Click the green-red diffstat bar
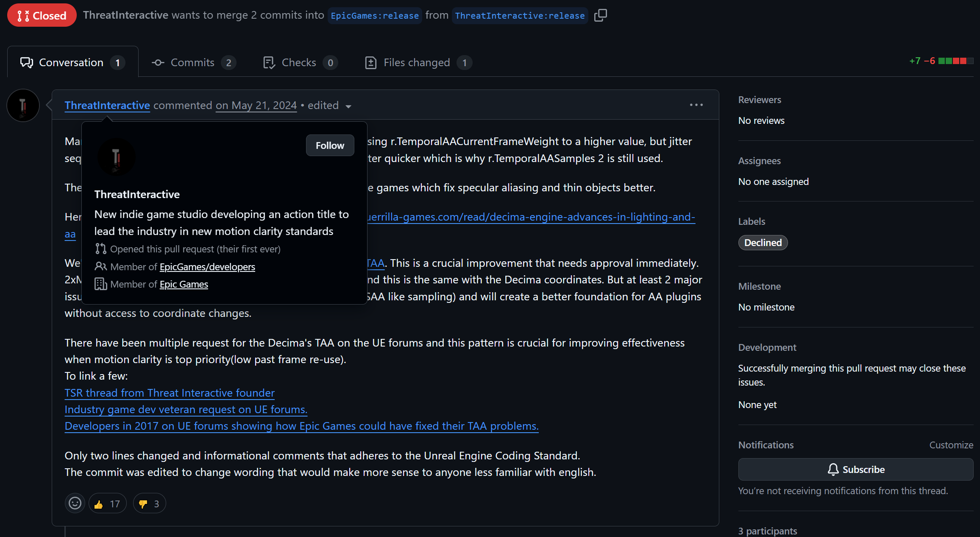Viewport: 980px width, 537px height. pos(955,61)
